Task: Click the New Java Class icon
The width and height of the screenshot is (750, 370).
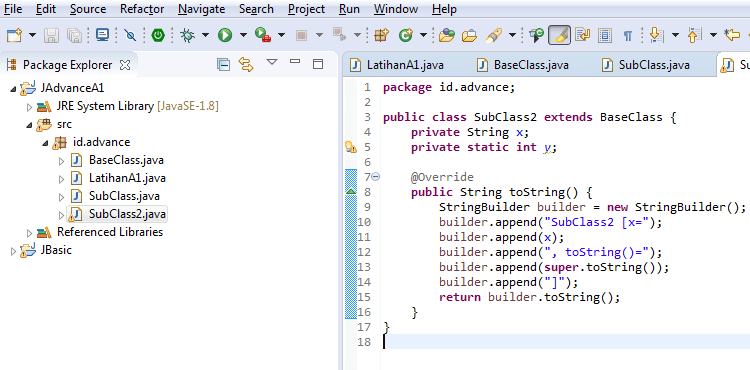Action: coord(406,35)
